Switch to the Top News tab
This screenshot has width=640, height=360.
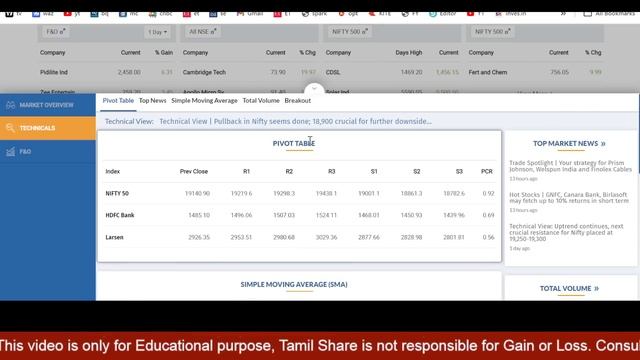tap(153, 101)
